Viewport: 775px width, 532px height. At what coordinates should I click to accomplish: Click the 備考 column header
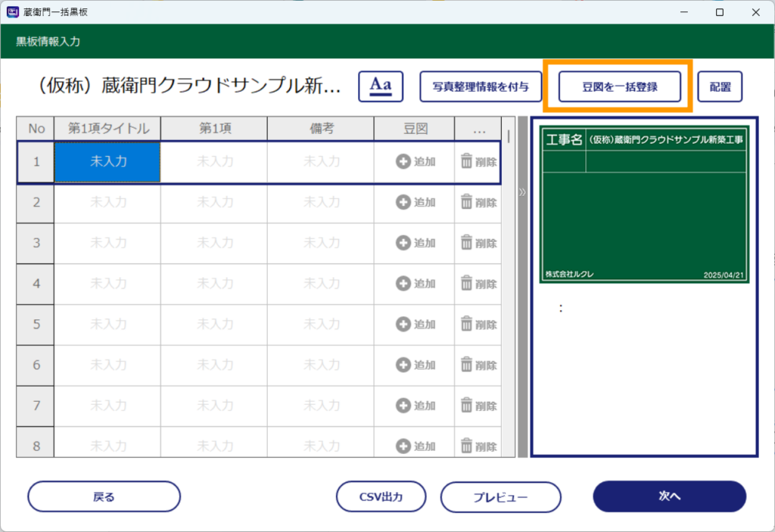point(321,129)
